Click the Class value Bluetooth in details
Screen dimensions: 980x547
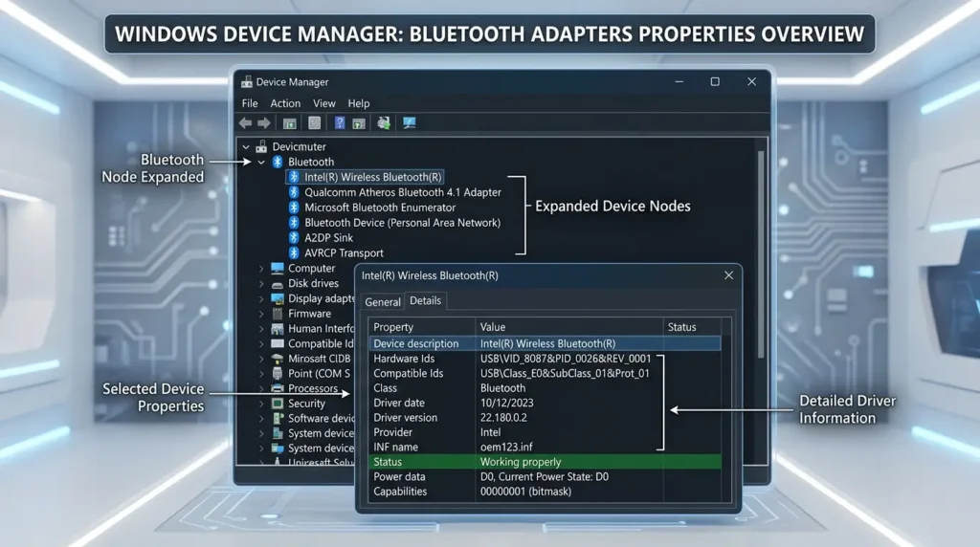coord(502,387)
